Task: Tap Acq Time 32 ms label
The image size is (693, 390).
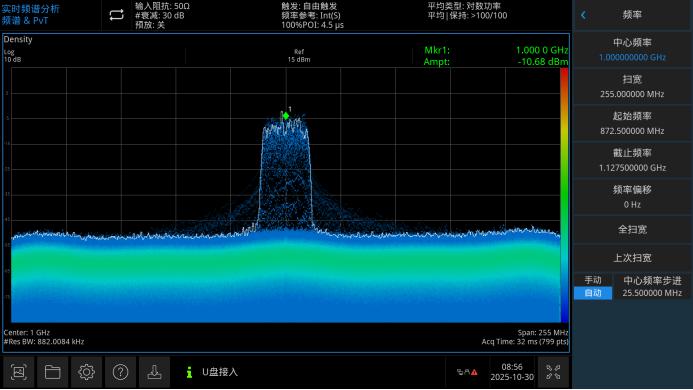Action: (x=525, y=342)
